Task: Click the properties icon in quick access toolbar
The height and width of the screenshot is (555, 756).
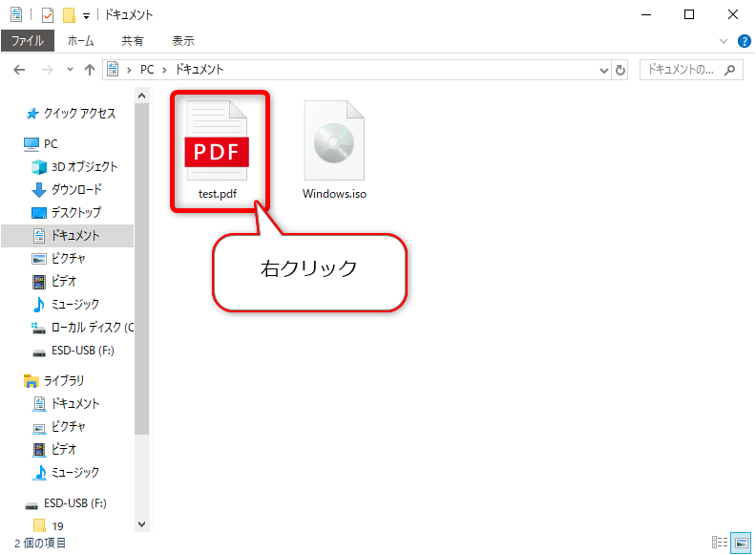Action: pyautogui.click(x=48, y=15)
